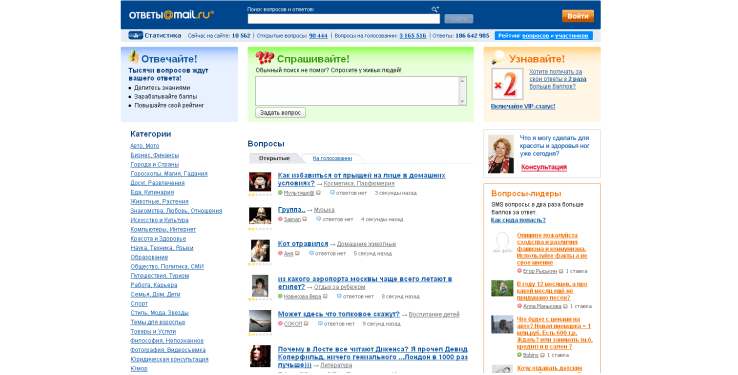The image size is (738, 375).
Task: Click the Войти login button
Action: point(578,16)
